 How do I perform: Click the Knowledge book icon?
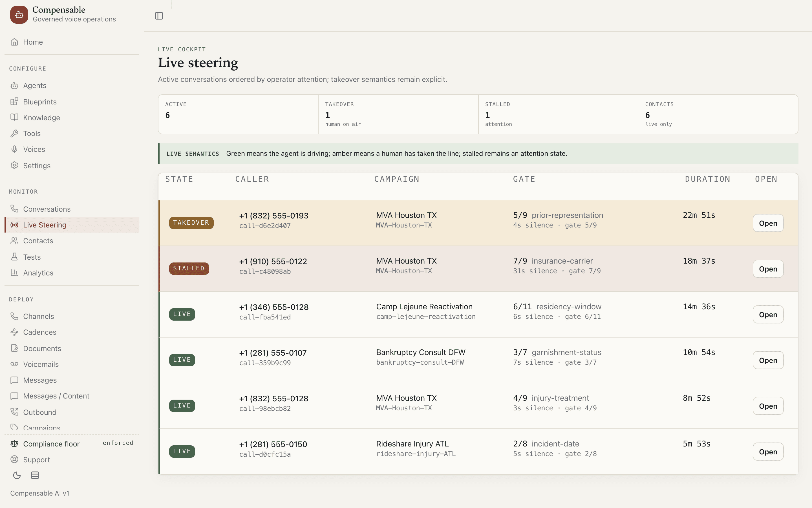pos(14,118)
